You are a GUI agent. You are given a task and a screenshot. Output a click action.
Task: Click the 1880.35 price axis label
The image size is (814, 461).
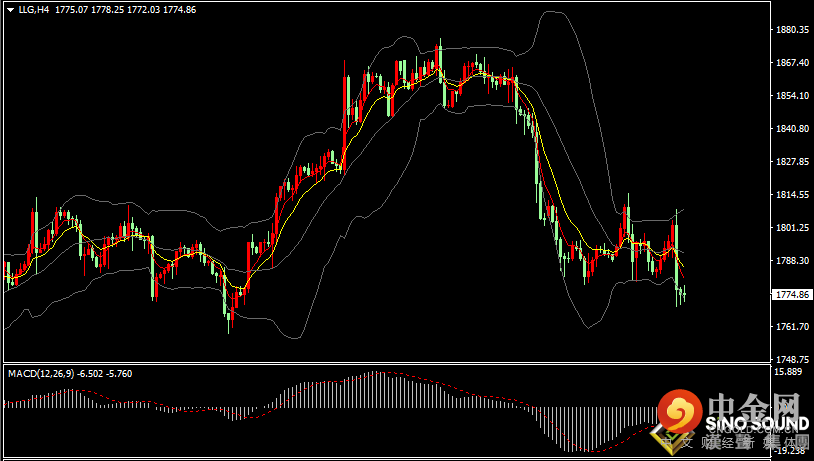(793, 30)
